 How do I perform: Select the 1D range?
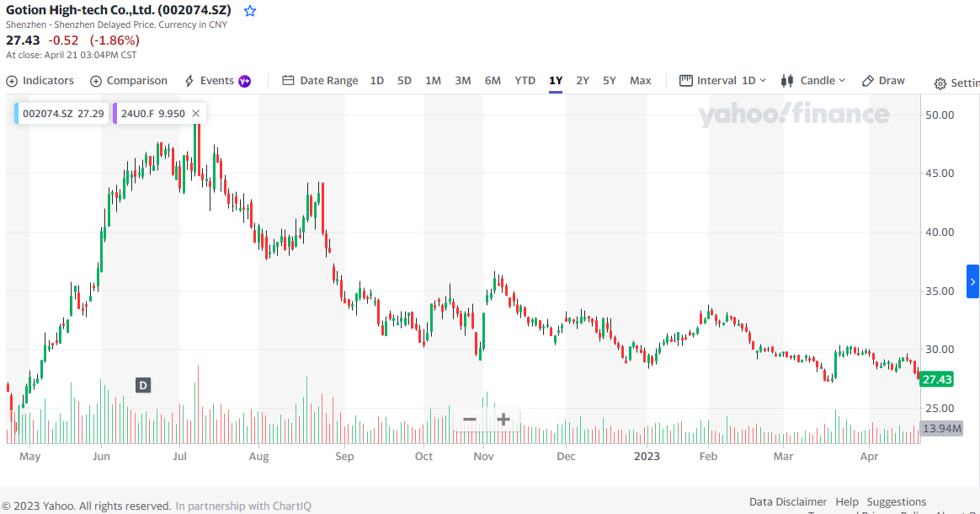click(x=377, y=81)
